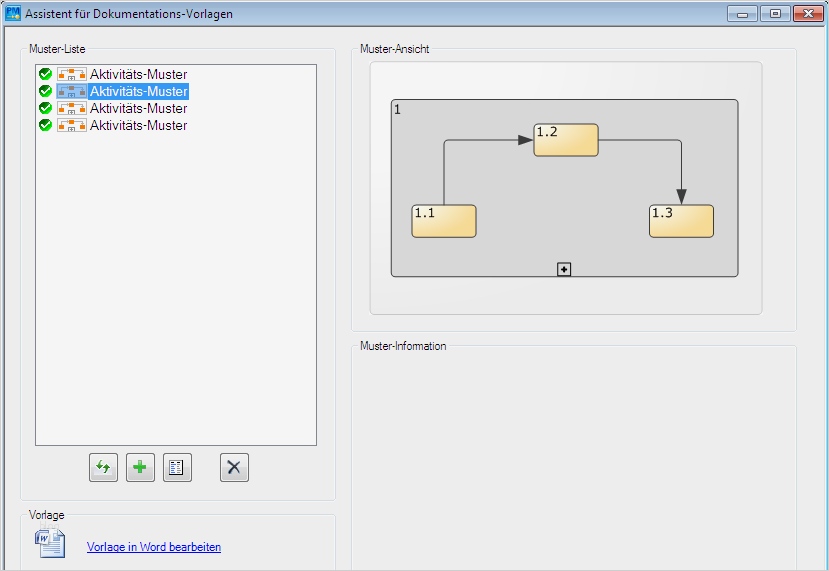This screenshot has height=571, width=829.
Task: Open the pattern properties list button
Action: [x=177, y=467]
